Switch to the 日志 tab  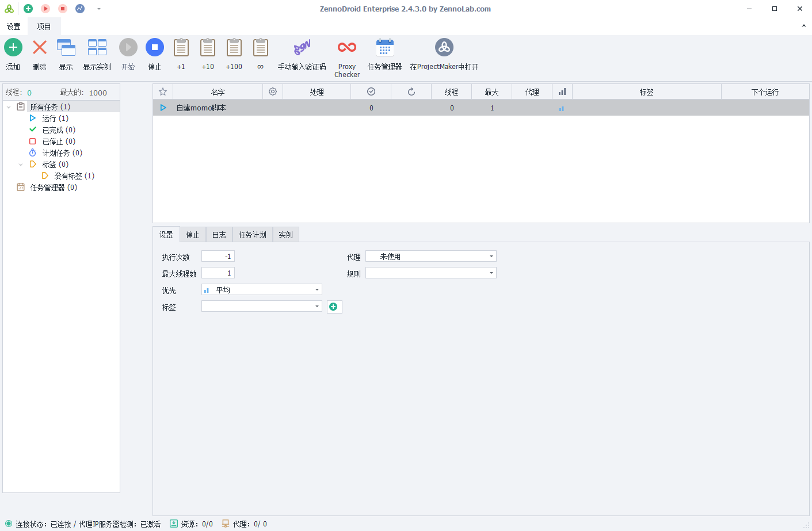219,235
